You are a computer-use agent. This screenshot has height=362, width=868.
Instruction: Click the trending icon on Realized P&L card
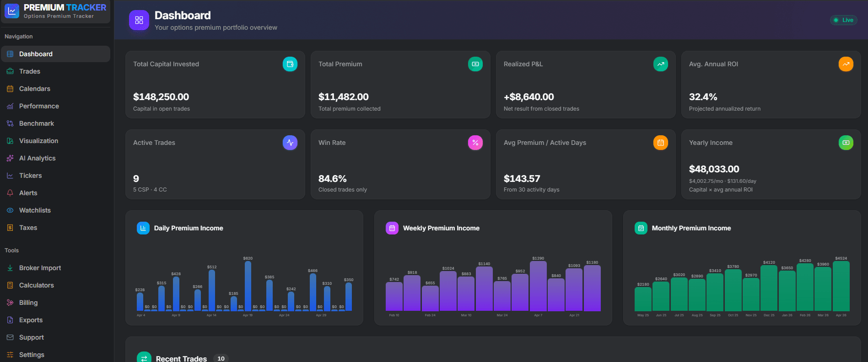(661, 64)
